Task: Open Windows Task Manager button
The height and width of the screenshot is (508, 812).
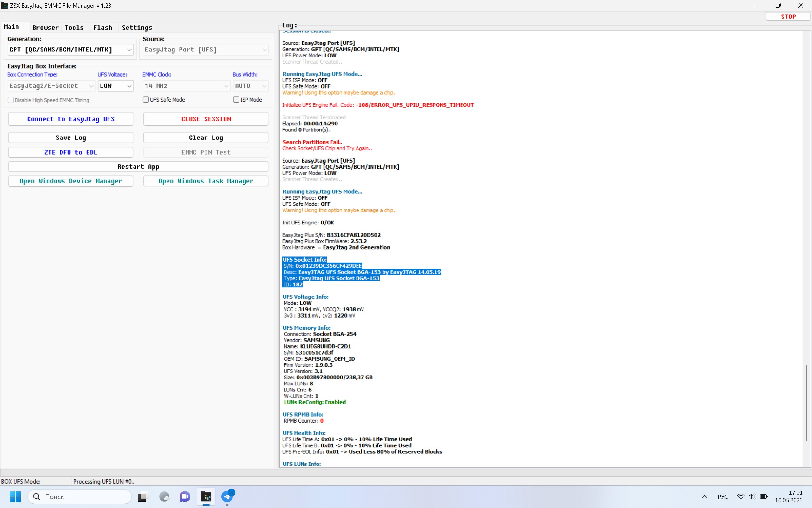Action: [206, 181]
